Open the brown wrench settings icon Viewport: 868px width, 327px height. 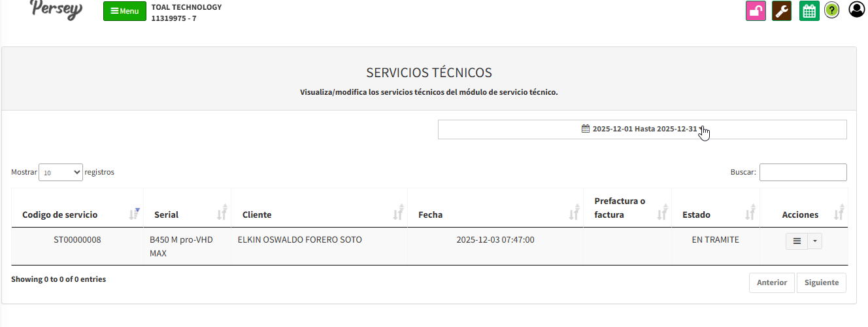(x=782, y=11)
